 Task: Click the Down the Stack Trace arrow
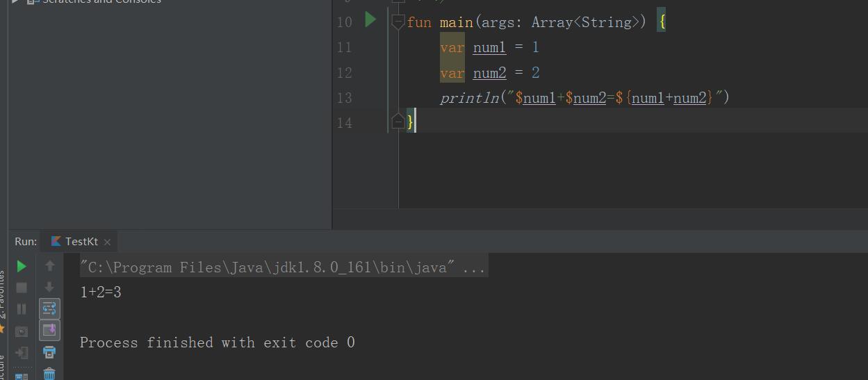point(49,287)
